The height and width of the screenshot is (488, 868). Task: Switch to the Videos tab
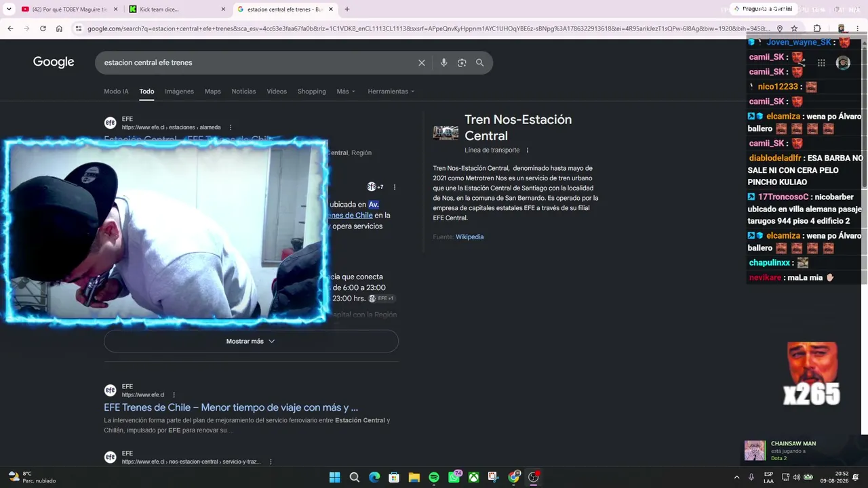(x=277, y=91)
